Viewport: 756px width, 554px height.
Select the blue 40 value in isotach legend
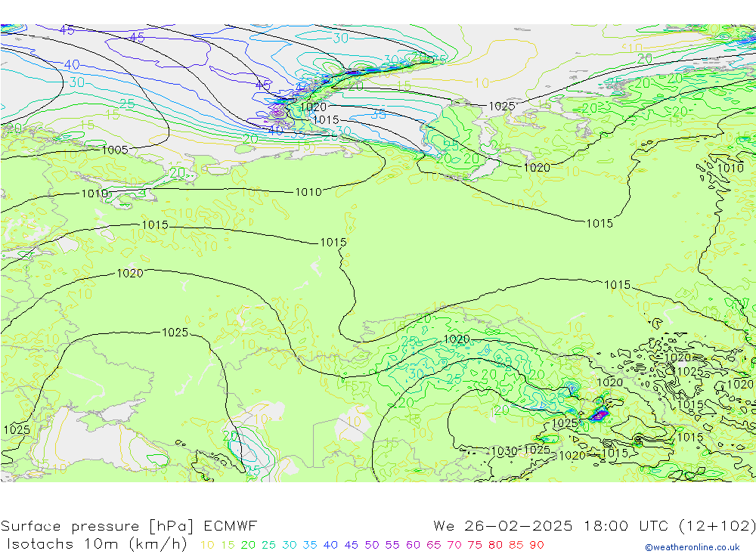330,545
